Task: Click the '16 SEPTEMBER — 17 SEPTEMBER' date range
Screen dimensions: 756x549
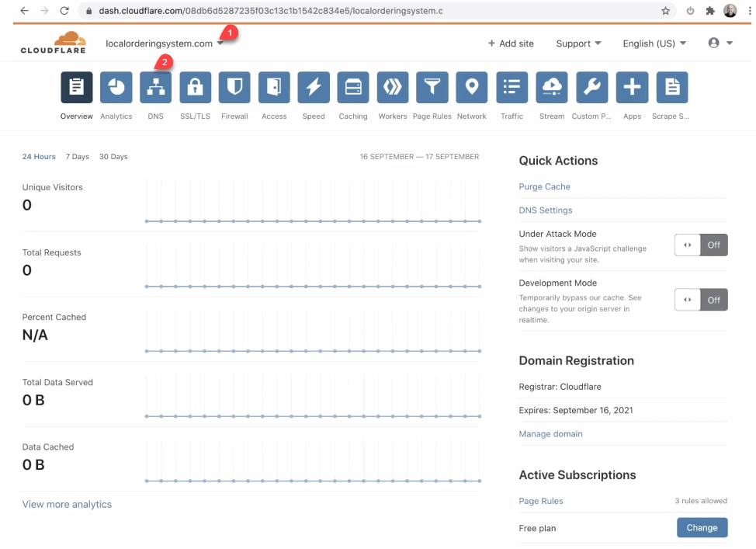Action: point(419,157)
